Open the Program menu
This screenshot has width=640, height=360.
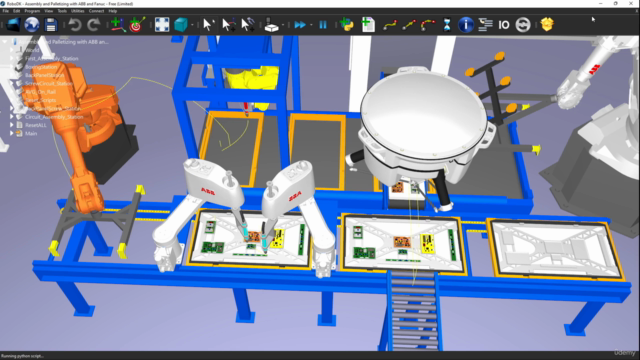pos(32,11)
